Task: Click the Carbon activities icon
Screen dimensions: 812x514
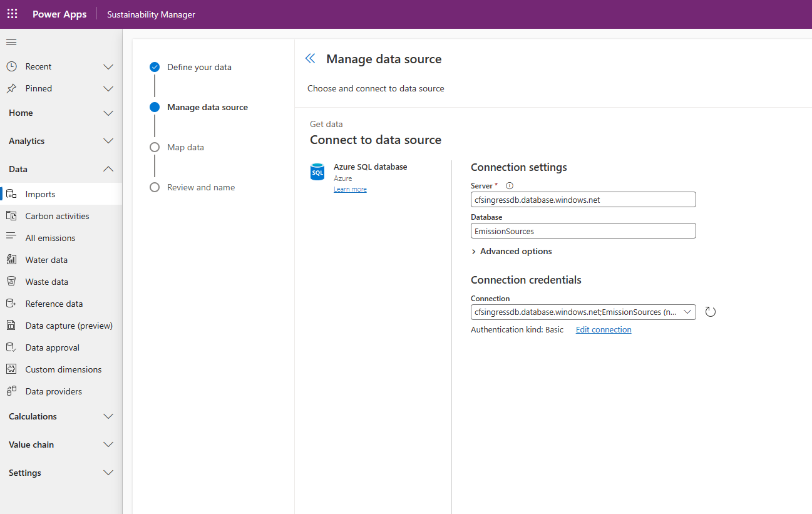Action: [x=11, y=216]
